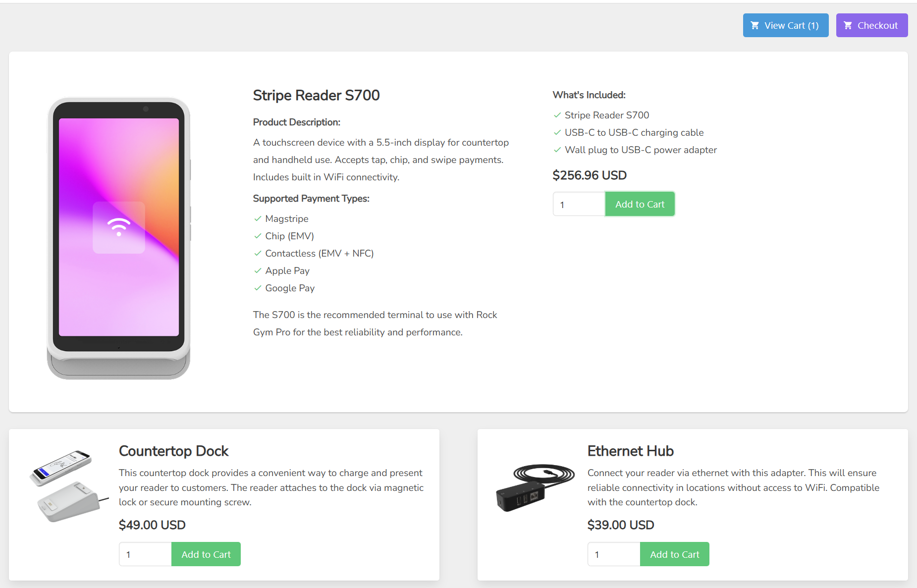
Task: Click the checkmark beside Google Pay
Action: (x=258, y=288)
